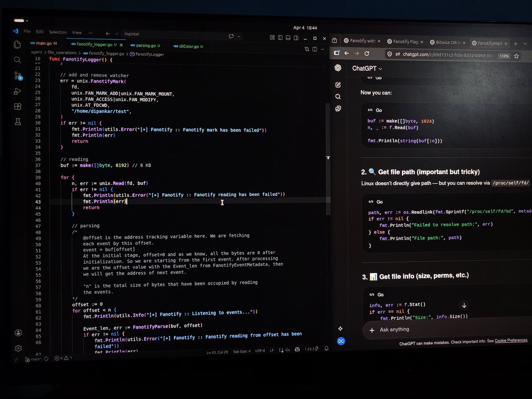Image resolution: width=532 pixels, height=399 pixels.
Task: Click 'Tab Size: 4' in status bar
Action: coord(243,351)
